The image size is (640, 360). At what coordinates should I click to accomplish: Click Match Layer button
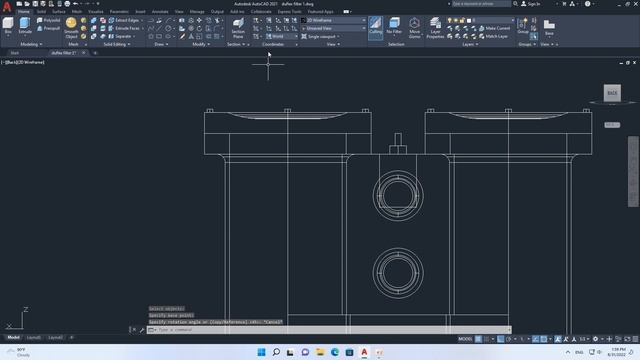tap(493, 36)
